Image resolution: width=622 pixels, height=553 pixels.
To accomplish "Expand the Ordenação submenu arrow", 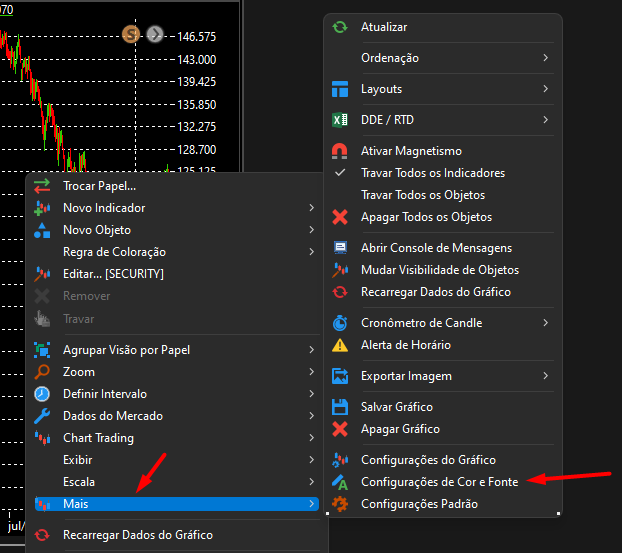I will (x=546, y=58).
